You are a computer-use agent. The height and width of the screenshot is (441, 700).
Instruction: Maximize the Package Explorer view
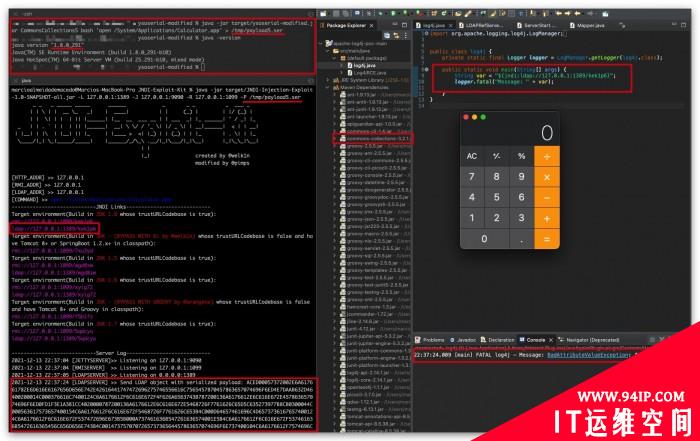pos(404,25)
